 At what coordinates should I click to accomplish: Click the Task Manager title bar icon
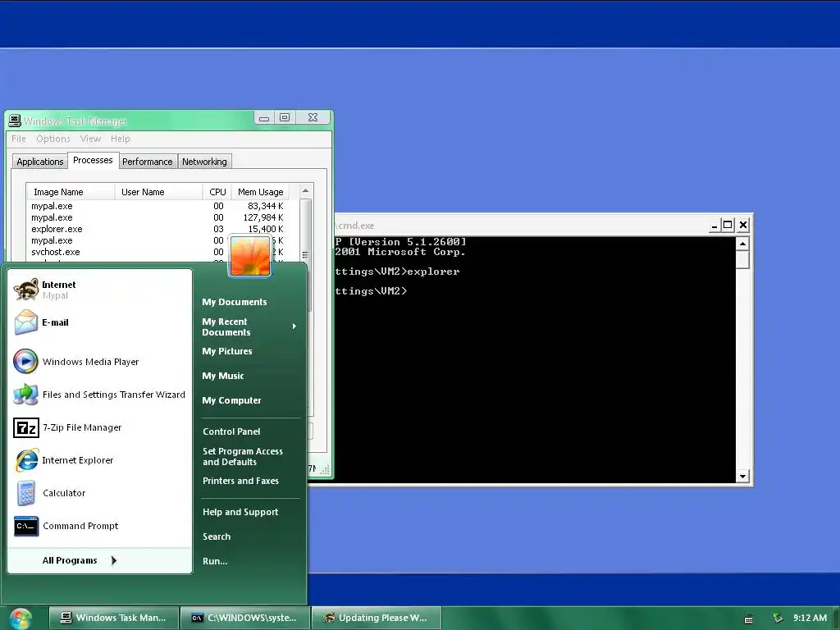(15, 121)
